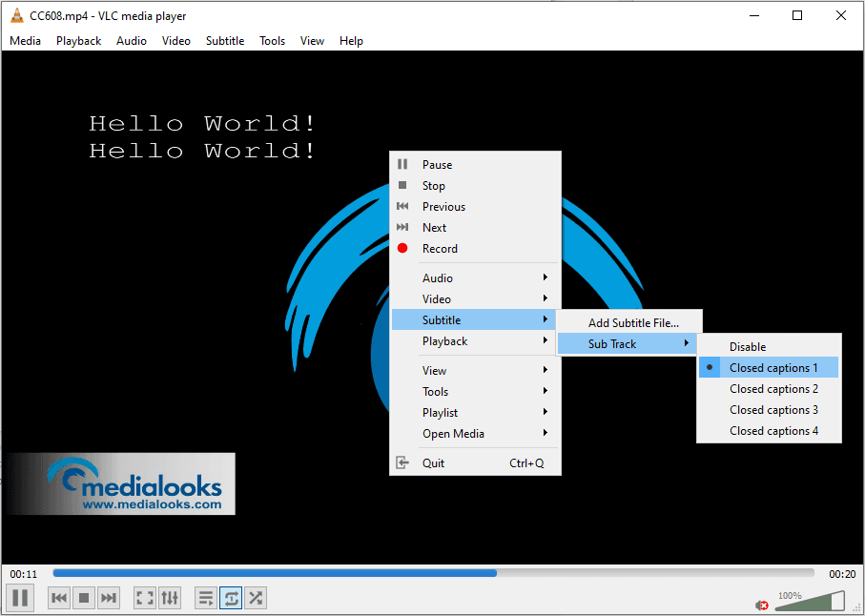Expand the View submenu in context menu
Image resolution: width=865 pixels, height=616 pixels.
[476, 371]
